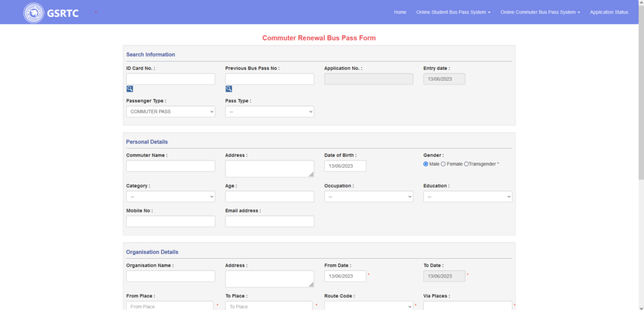Click the Commuter Name input field
This screenshot has height=310, width=644.
coord(170,166)
